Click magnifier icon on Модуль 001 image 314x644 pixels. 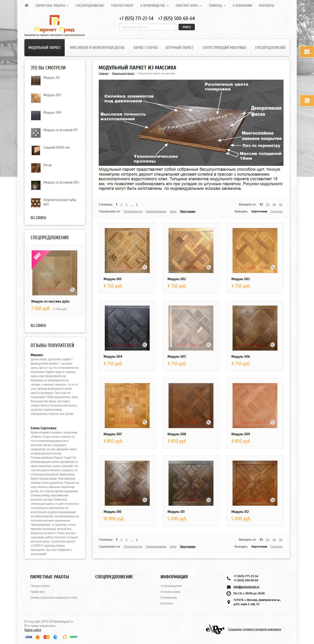[145, 267]
